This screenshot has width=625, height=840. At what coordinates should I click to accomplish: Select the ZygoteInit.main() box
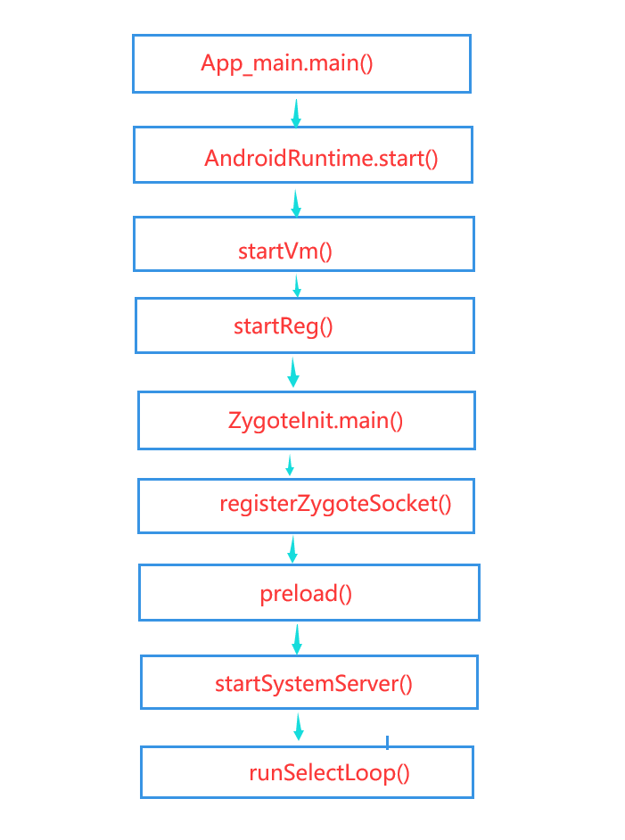[306, 419]
